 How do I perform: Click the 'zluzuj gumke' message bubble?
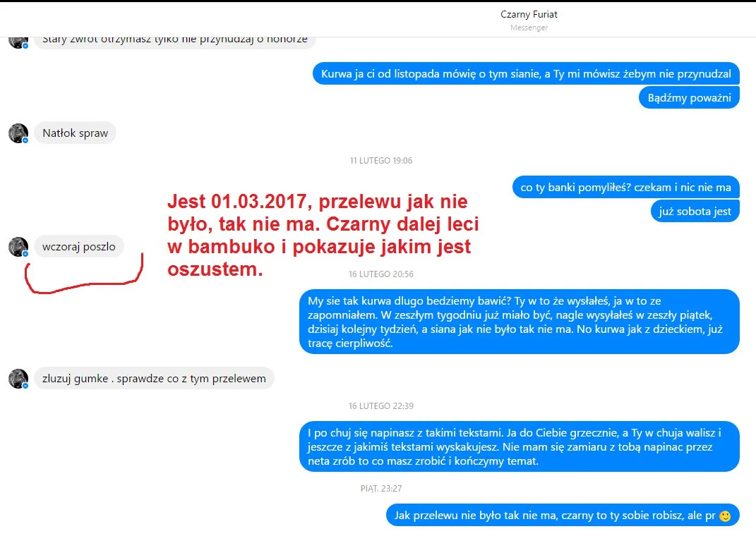pyautogui.click(x=154, y=379)
